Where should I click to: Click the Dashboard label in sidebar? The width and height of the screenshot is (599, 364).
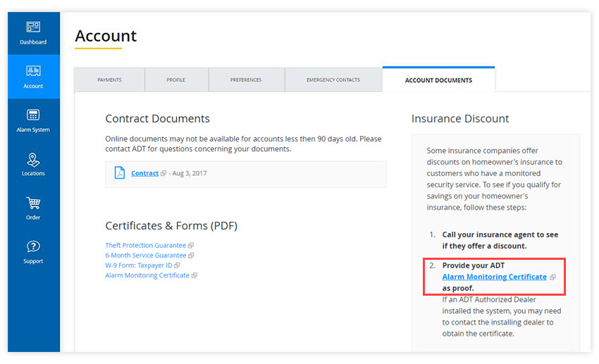pyautogui.click(x=33, y=42)
